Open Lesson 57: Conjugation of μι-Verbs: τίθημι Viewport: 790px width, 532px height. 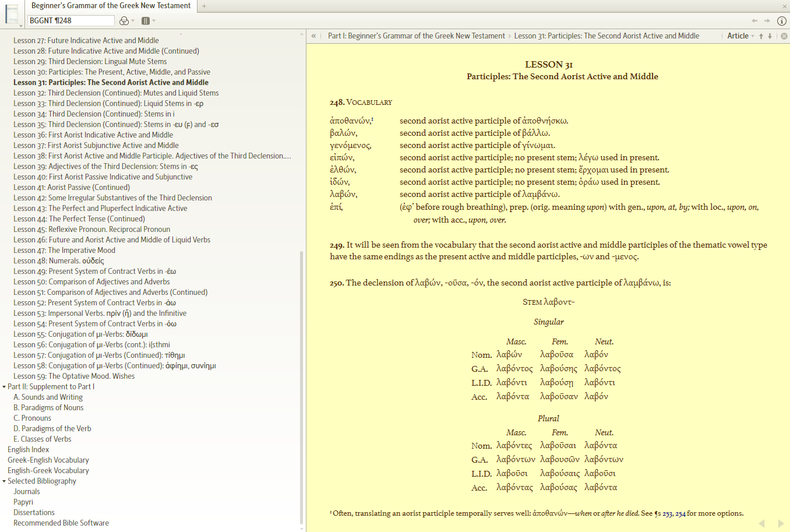[100, 355]
